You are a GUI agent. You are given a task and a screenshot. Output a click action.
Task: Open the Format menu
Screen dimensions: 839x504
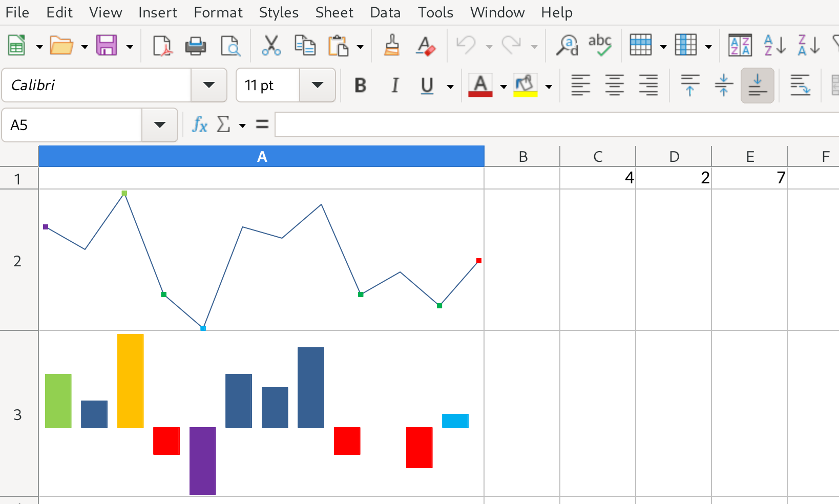coord(218,12)
